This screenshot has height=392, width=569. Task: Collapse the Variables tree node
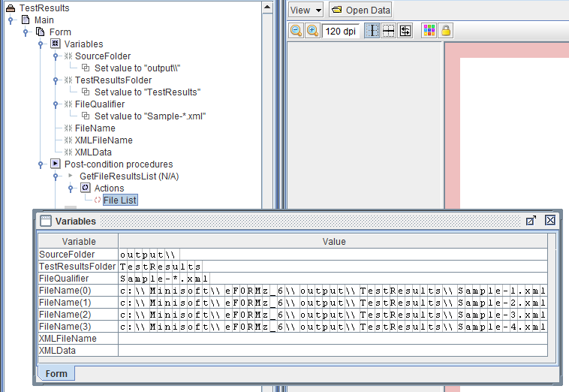tap(41, 44)
